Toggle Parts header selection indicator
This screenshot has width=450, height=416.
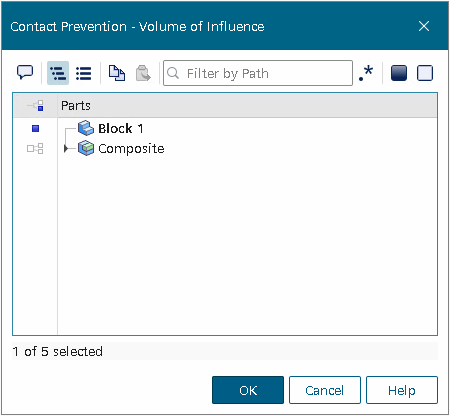coord(35,106)
